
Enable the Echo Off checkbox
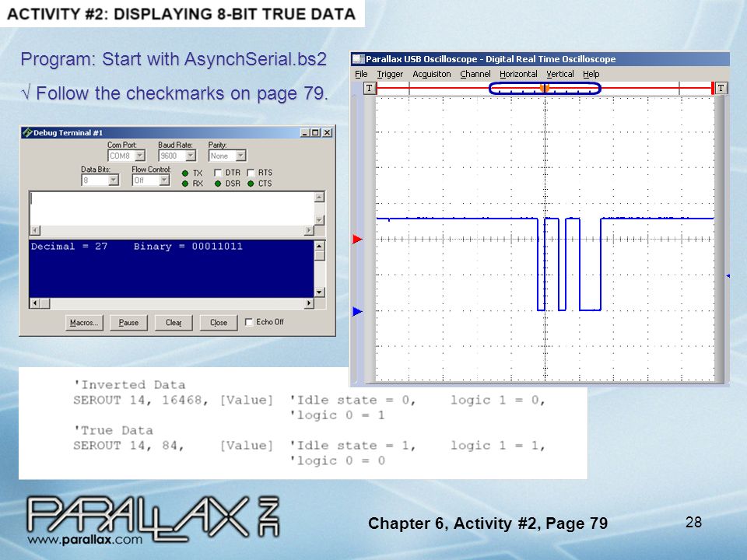pos(249,322)
